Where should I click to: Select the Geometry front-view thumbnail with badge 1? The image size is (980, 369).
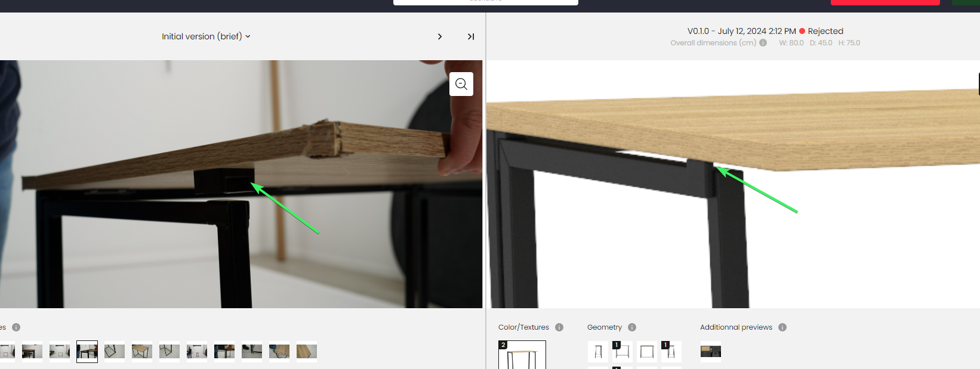(622, 352)
